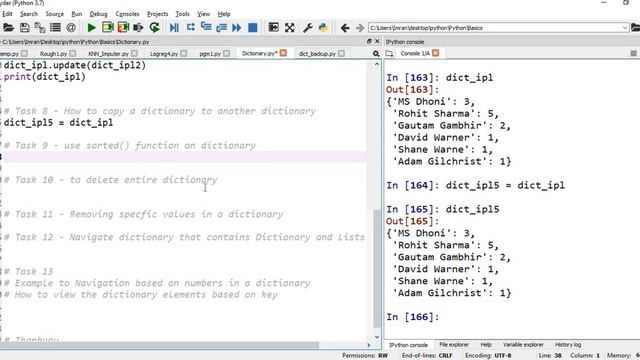The height and width of the screenshot is (360, 640).
Task: Close the Rough1.py tab
Action: (x=73, y=53)
